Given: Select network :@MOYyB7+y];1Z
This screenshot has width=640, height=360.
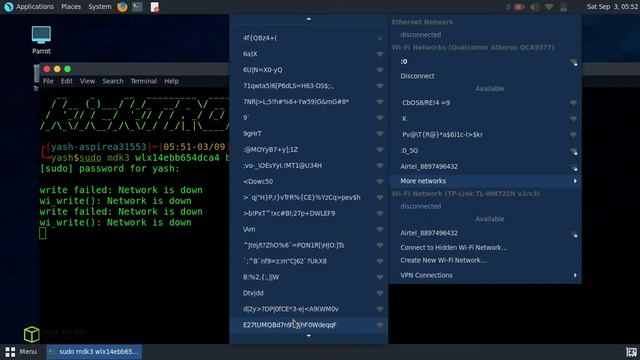Looking at the screenshot, I should pos(309,149).
